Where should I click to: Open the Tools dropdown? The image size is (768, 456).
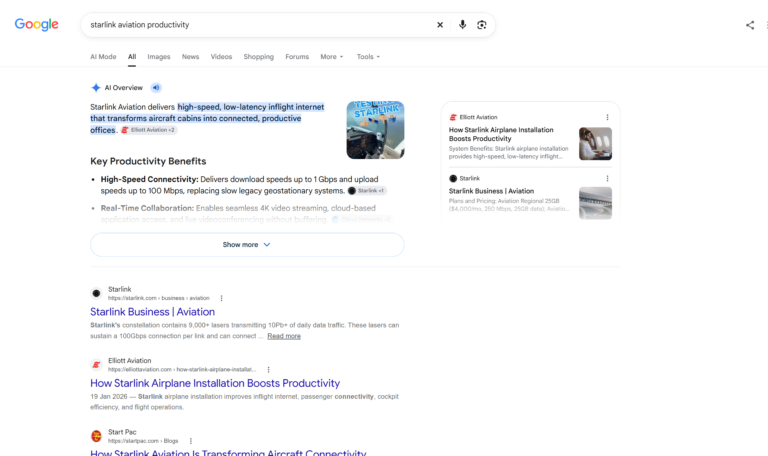click(x=368, y=57)
